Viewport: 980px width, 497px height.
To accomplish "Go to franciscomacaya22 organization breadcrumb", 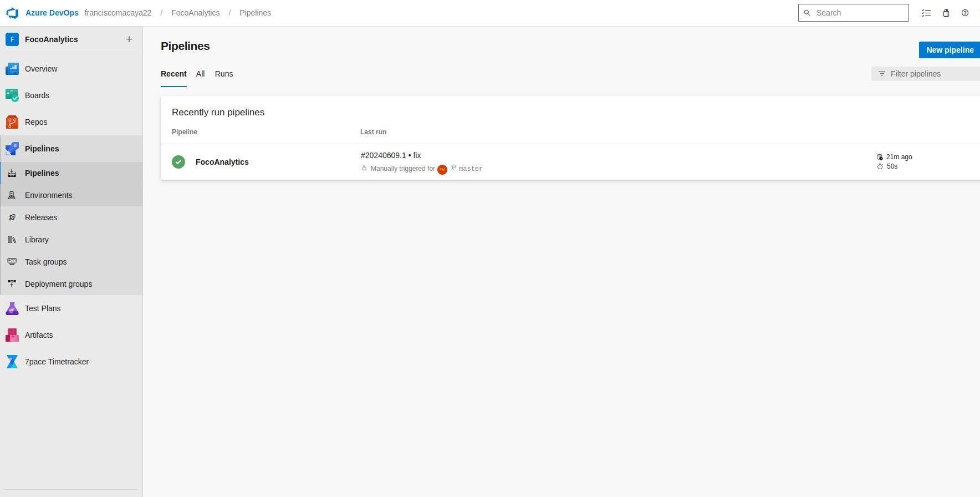I will click(x=118, y=13).
